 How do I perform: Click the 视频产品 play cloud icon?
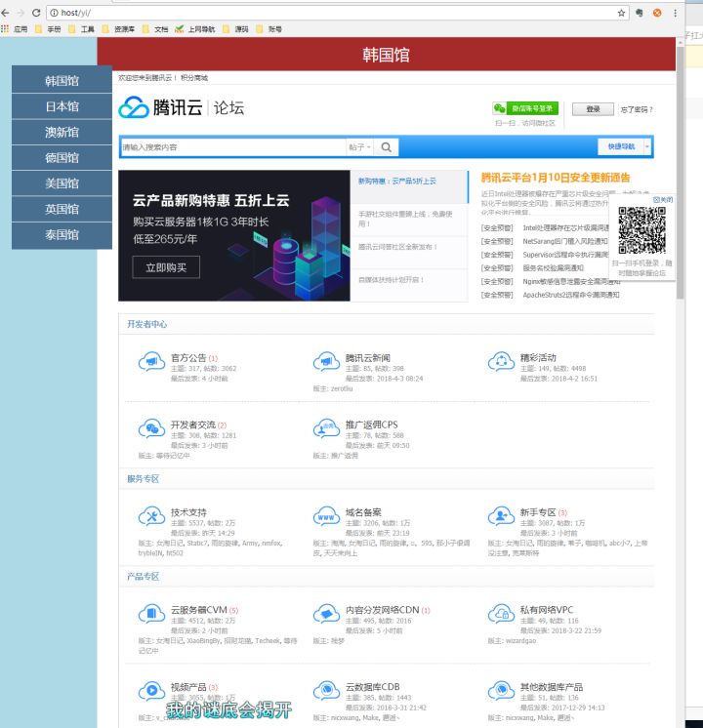click(151, 691)
